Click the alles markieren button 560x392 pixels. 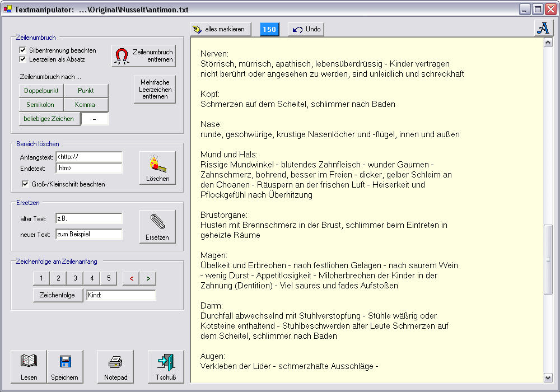point(219,29)
